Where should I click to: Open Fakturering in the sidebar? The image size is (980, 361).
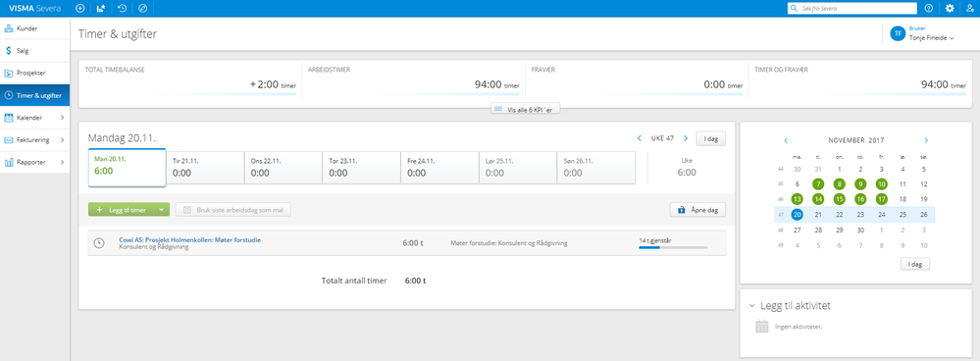tap(35, 140)
